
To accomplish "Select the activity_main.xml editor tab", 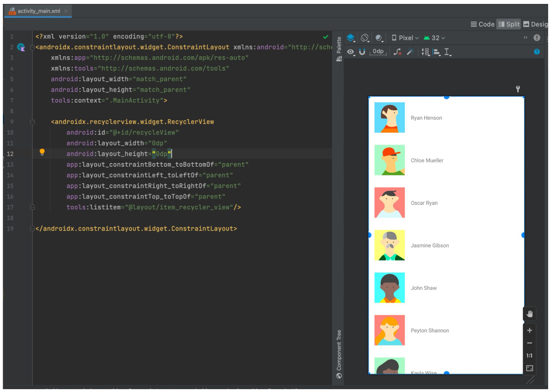I will [37, 11].
